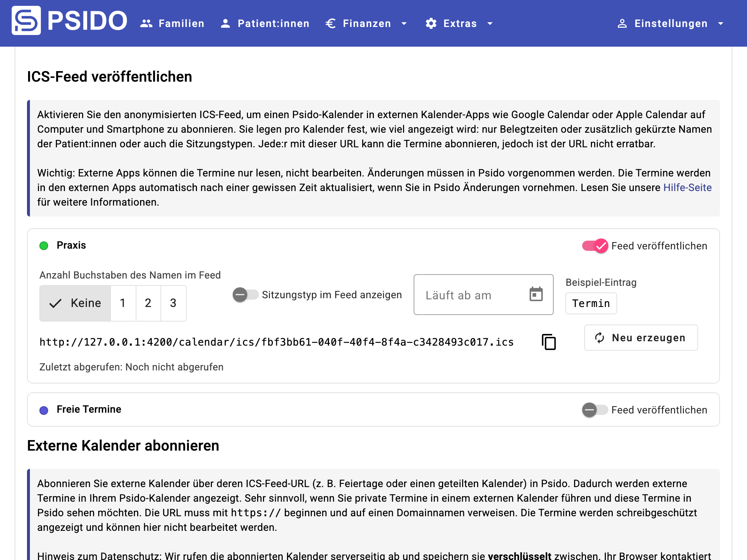Expand the Einstellungen dropdown arrow
747x560 pixels.
point(720,24)
